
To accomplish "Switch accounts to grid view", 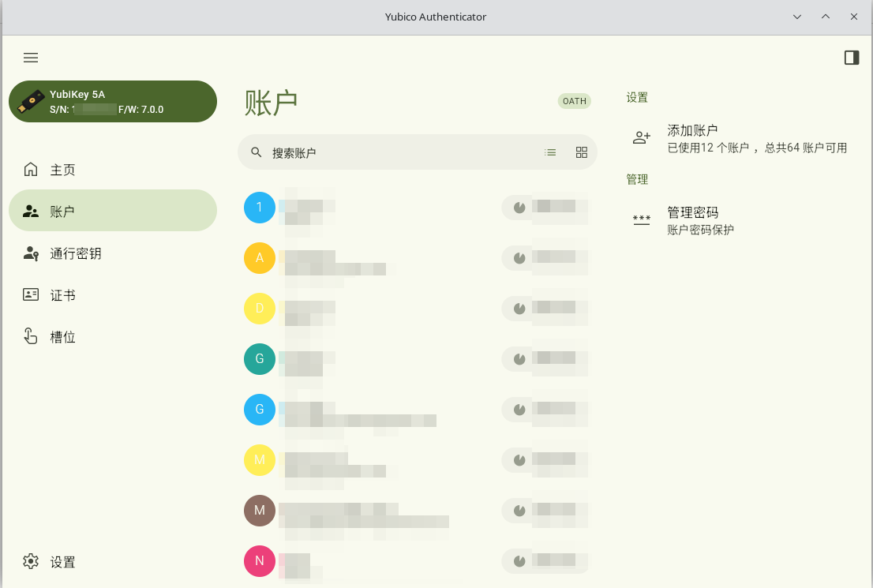I will pyautogui.click(x=582, y=152).
